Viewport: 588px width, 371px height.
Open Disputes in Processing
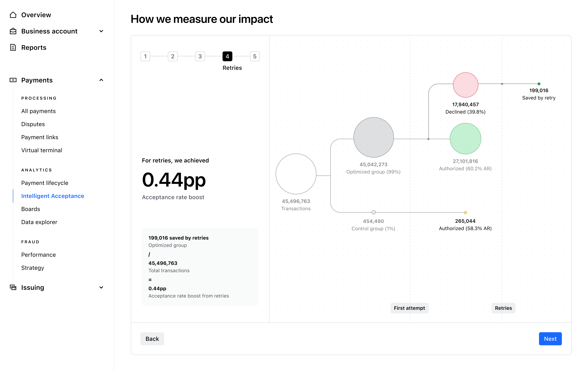pos(33,124)
